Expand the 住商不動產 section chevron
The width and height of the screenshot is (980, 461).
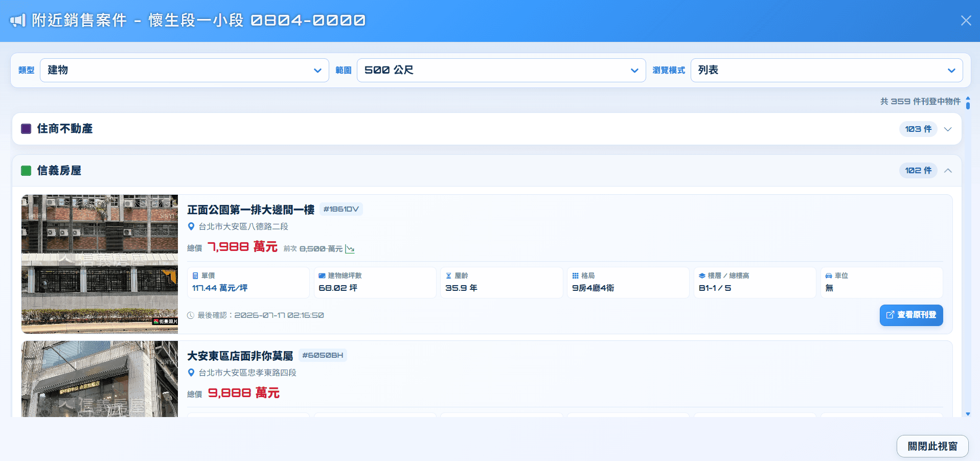pyautogui.click(x=948, y=129)
